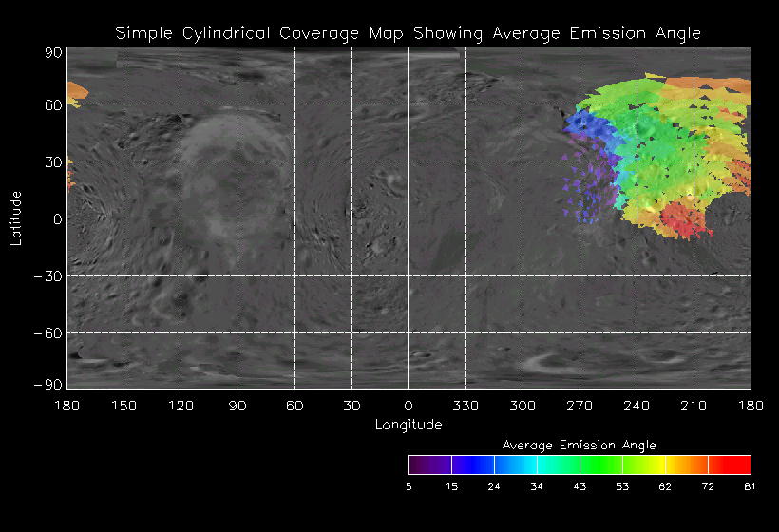Click the 0 longitude tick label

point(408,407)
